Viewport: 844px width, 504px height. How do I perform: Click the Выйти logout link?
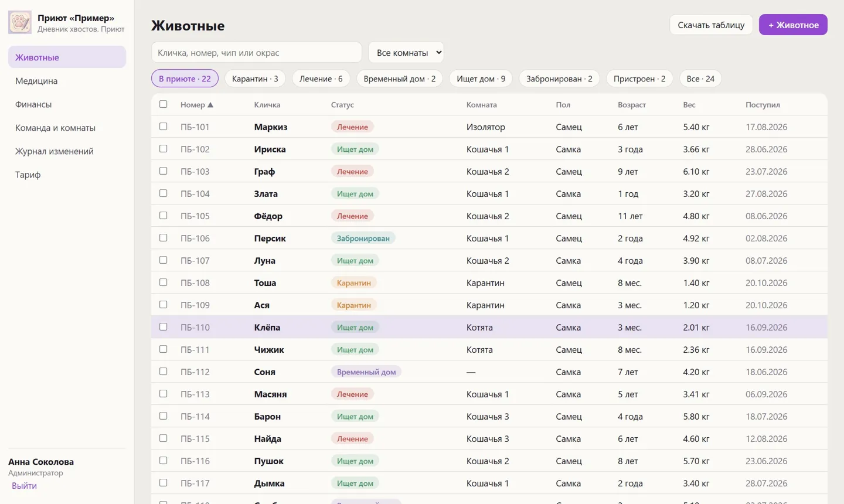pyautogui.click(x=24, y=486)
